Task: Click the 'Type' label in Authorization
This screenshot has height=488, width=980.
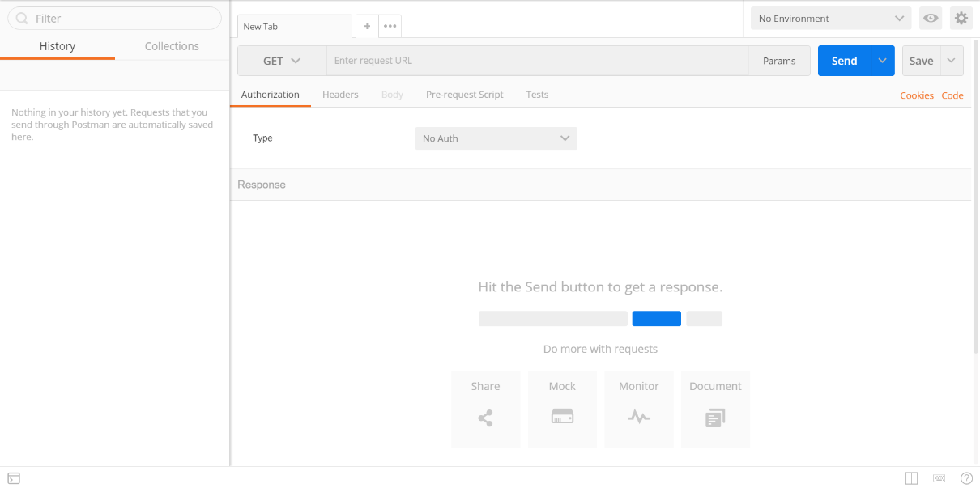Action: (262, 138)
